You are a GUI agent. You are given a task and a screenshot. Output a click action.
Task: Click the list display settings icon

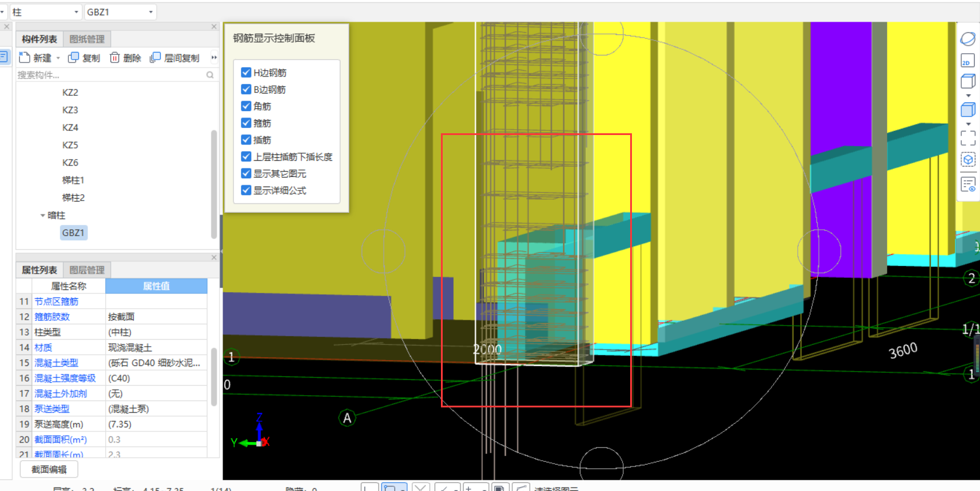click(968, 185)
